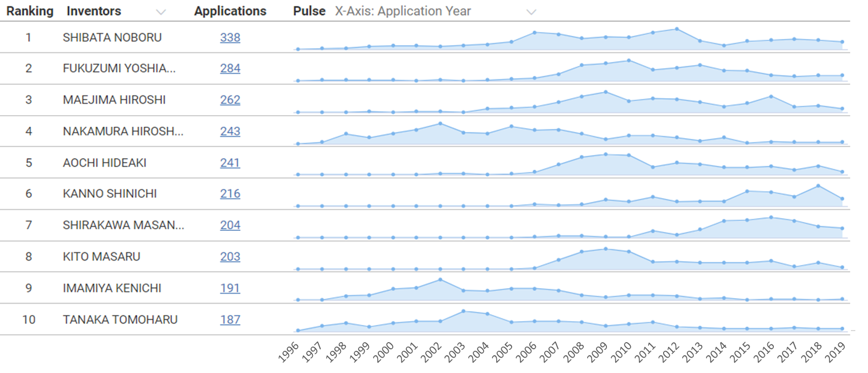This screenshot has width=868, height=373.
Task: Open the 284 applications link
Action: pos(230,68)
